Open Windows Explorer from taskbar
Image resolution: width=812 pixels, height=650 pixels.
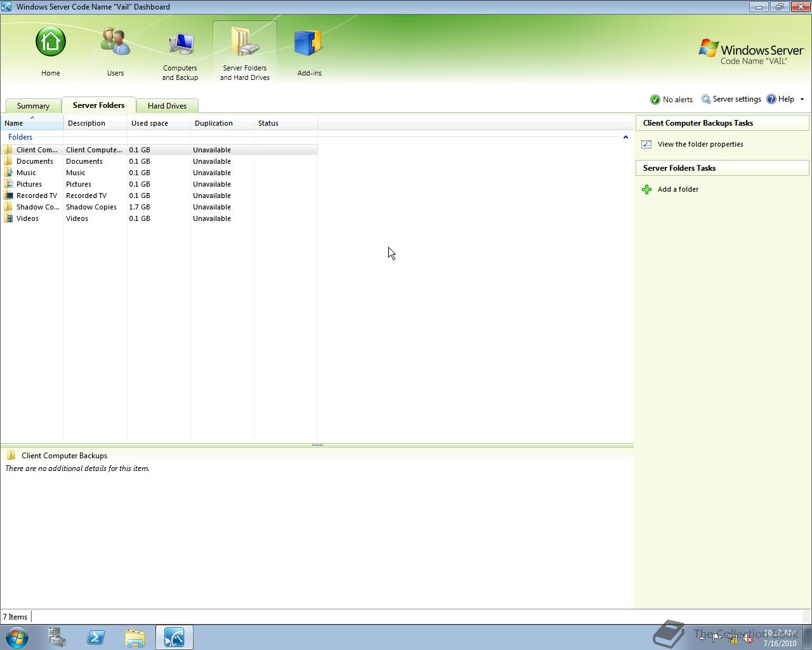pyautogui.click(x=135, y=637)
